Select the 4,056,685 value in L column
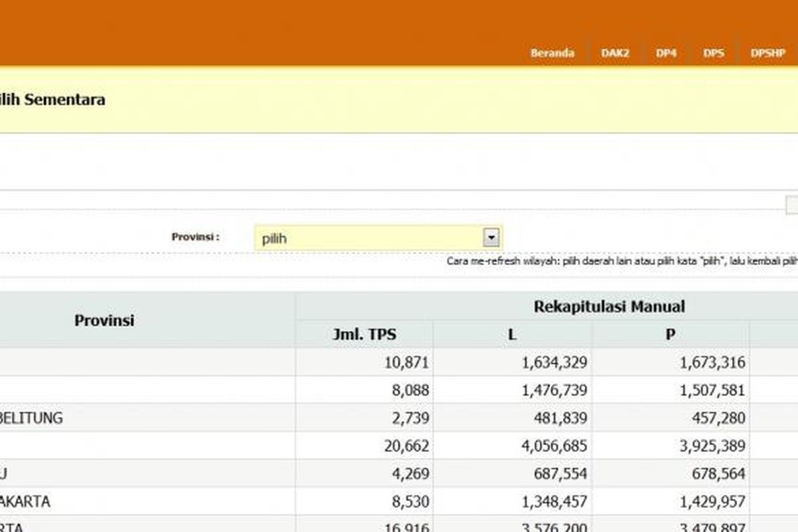The image size is (798, 532). pos(549,446)
